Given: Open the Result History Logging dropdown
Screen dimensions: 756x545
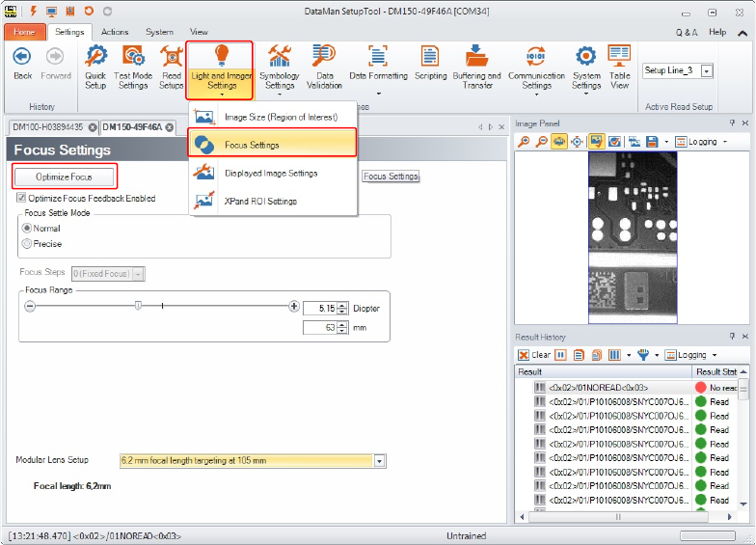Looking at the screenshot, I should click(714, 355).
